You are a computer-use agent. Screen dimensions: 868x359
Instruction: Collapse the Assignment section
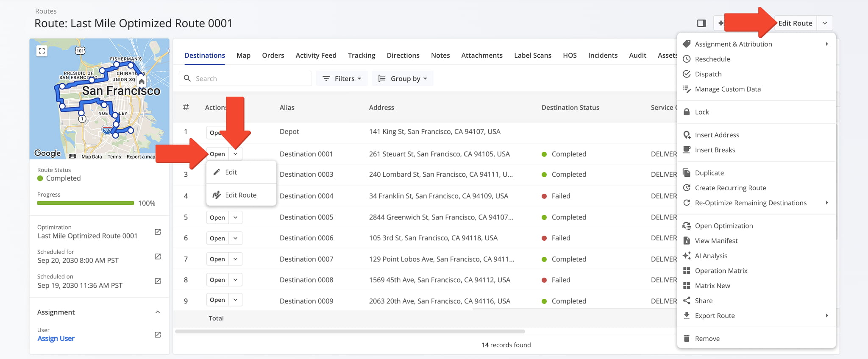pyautogui.click(x=158, y=312)
